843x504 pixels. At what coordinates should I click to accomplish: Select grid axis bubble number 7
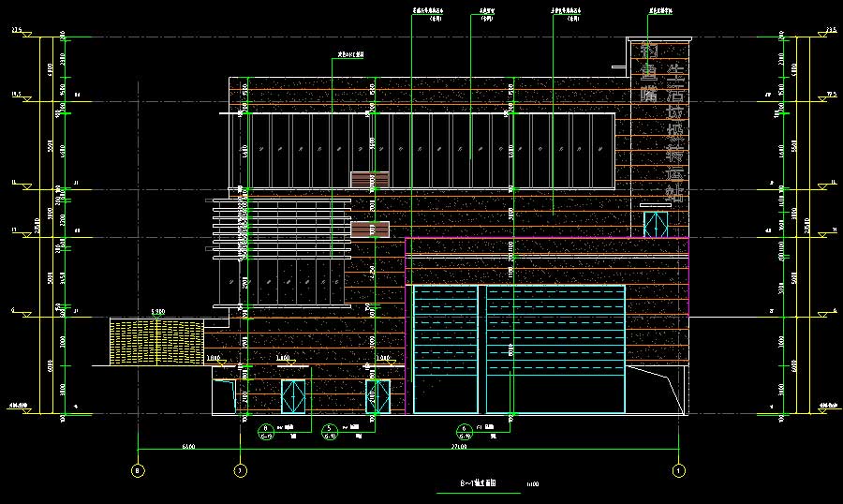240,468
